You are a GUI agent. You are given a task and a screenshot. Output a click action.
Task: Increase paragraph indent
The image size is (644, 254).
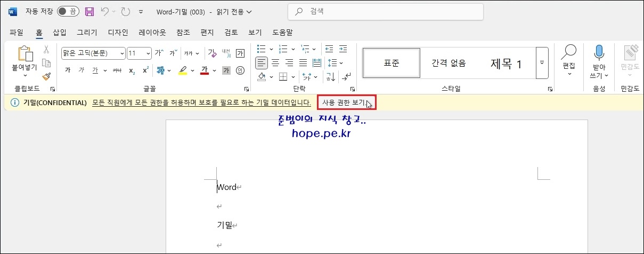(x=344, y=49)
